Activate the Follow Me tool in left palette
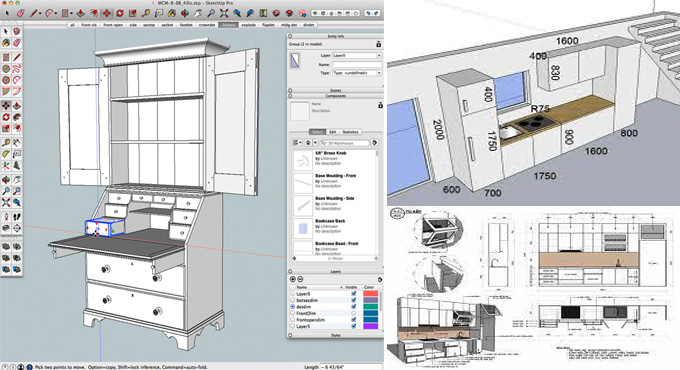The image size is (680, 370). [x=16, y=117]
